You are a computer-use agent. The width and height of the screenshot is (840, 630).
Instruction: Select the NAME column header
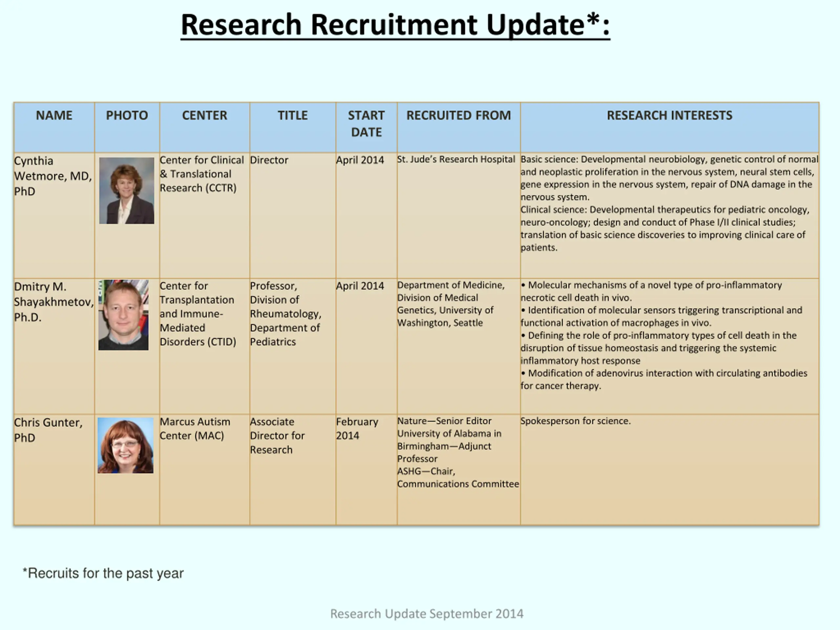click(54, 115)
